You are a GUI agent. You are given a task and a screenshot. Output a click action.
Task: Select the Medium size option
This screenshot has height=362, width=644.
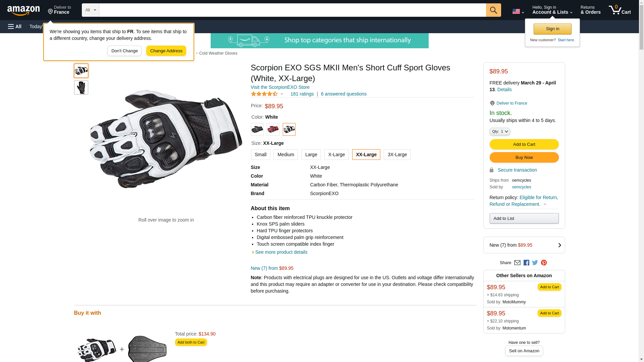(285, 155)
